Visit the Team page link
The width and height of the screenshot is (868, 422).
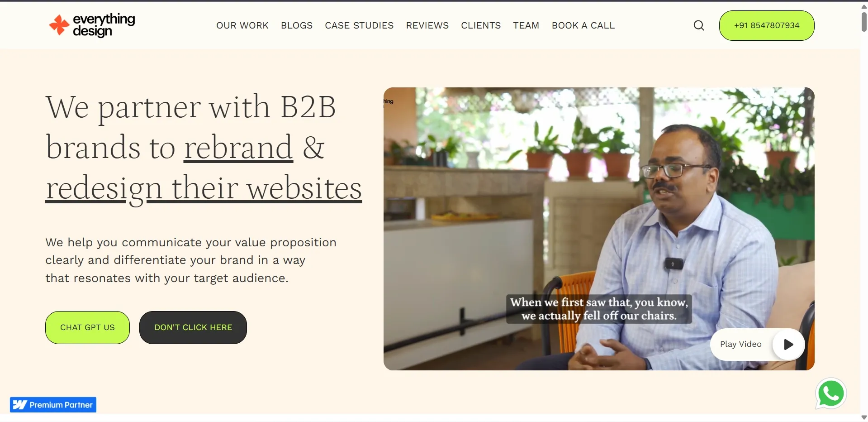click(526, 26)
